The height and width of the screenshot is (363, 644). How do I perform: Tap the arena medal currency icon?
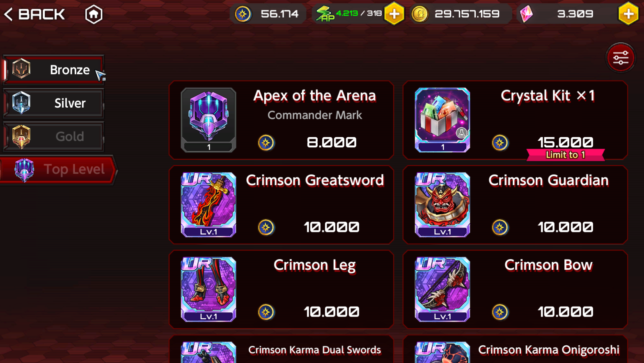(x=243, y=14)
